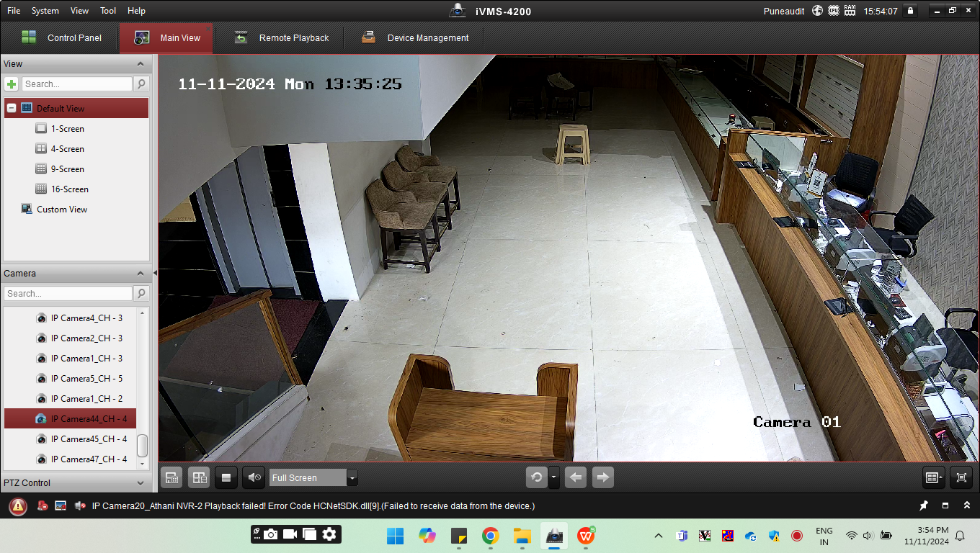
Task: Click the Camera search magnifier icon
Action: 141,294
